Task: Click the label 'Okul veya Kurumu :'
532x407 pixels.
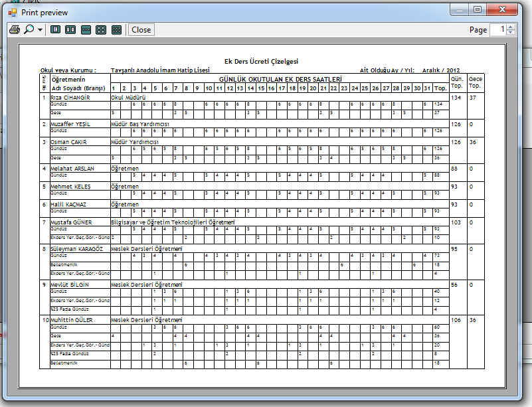Action: pyautogui.click(x=68, y=70)
